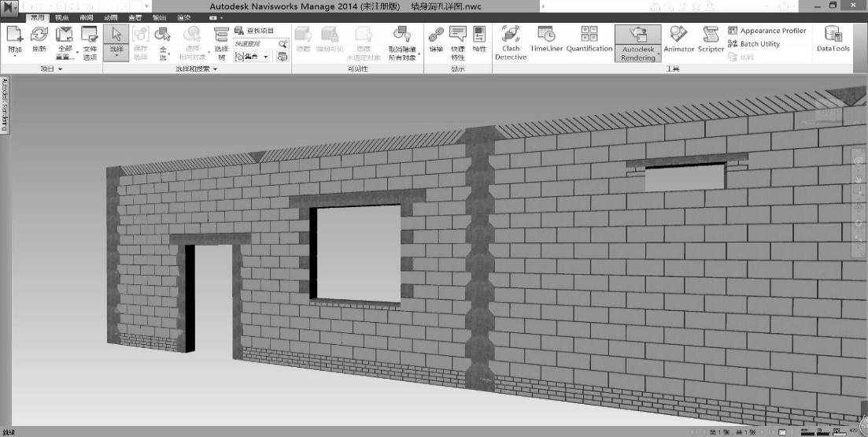The height and width of the screenshot is (437, 868).
Task: Click the selection inspector icon beside 集合
Action: pos(283,57)
